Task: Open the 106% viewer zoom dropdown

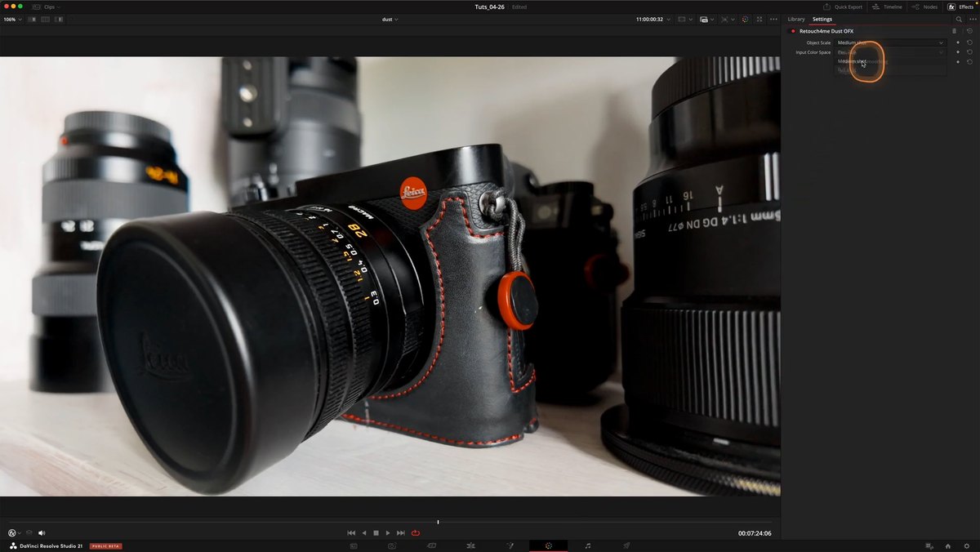Action: click(x=11, y=19)
